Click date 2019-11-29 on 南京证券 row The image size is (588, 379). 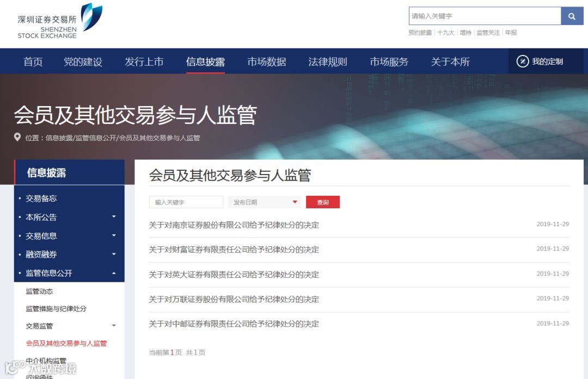pos(553,224)
